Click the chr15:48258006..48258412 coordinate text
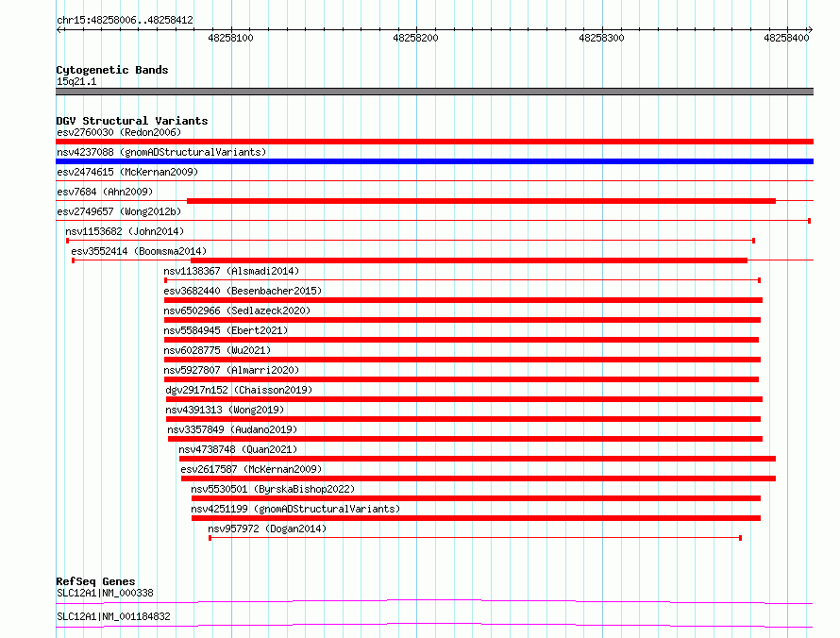 click(125, 20)
